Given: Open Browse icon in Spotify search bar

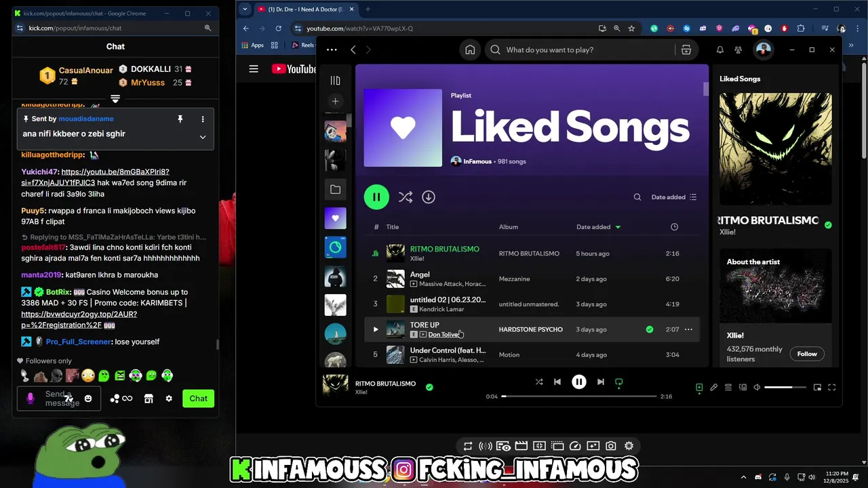Looking at the screenshot, I should [686, 49].
